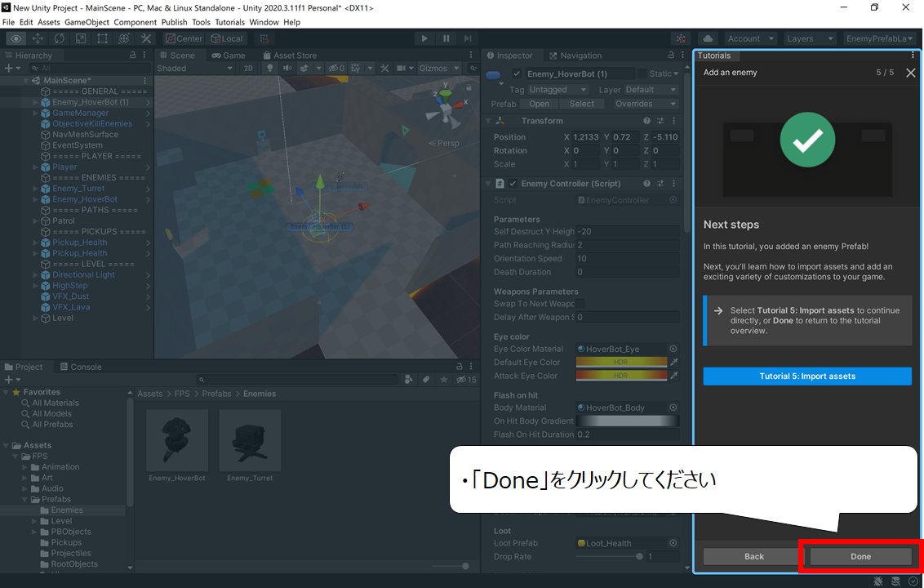
Task: Open the Layers dropdown
Action: coord(811,38)
